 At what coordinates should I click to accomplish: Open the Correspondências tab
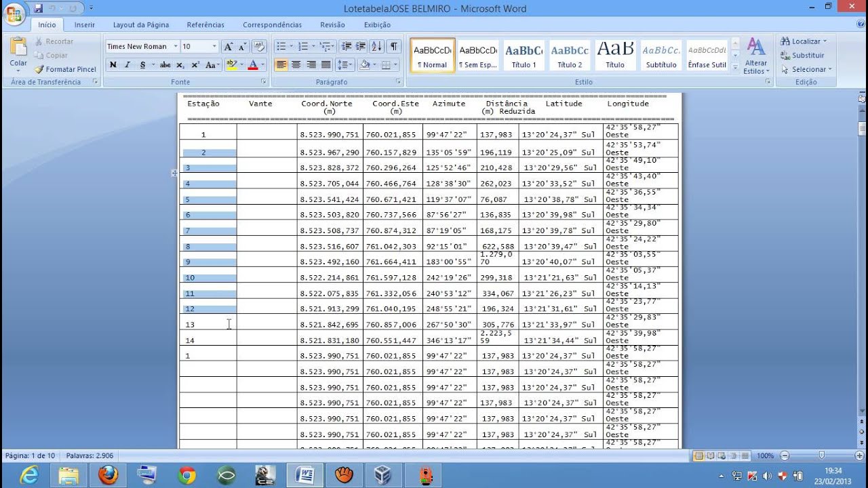point(273,25)
